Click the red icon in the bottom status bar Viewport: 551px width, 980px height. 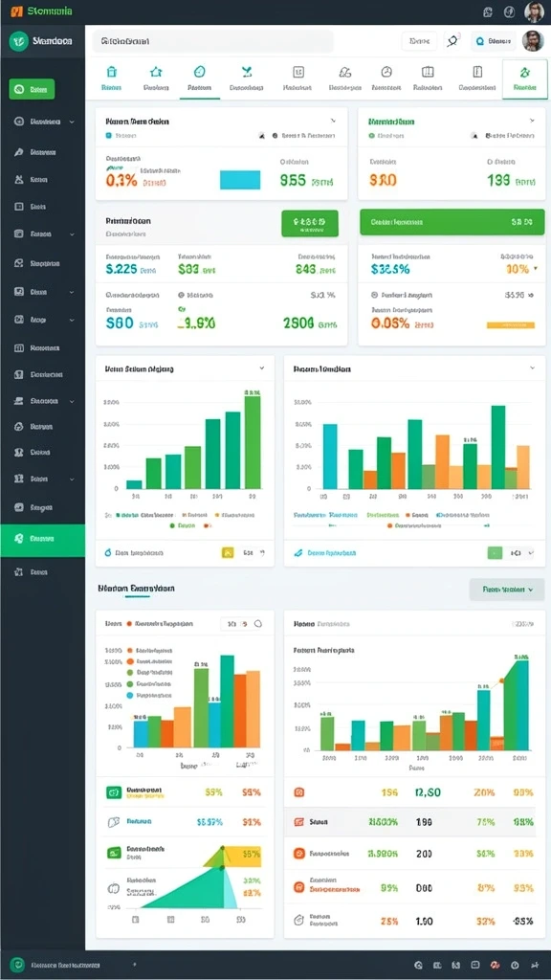click(x=495, y=965)
